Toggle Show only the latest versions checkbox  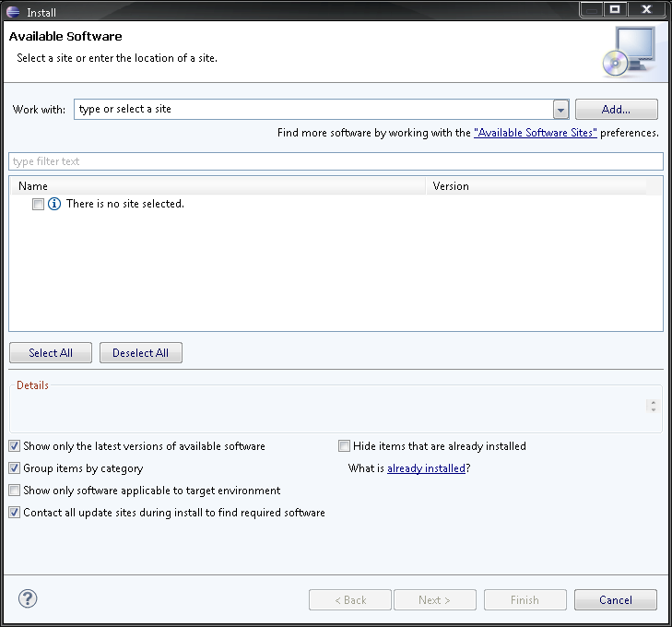click(x=14, y=446)
